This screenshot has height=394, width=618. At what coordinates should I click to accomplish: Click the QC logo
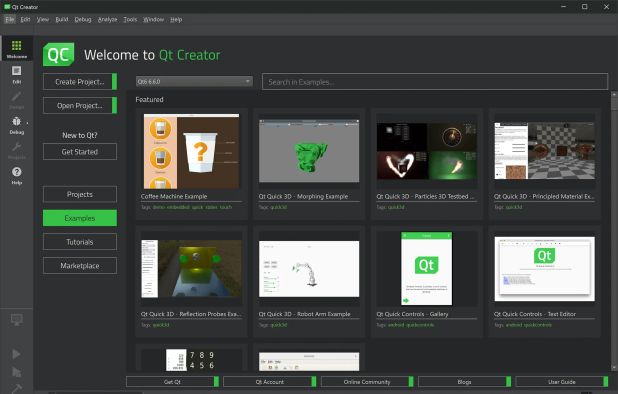click(x=58, y=54)
